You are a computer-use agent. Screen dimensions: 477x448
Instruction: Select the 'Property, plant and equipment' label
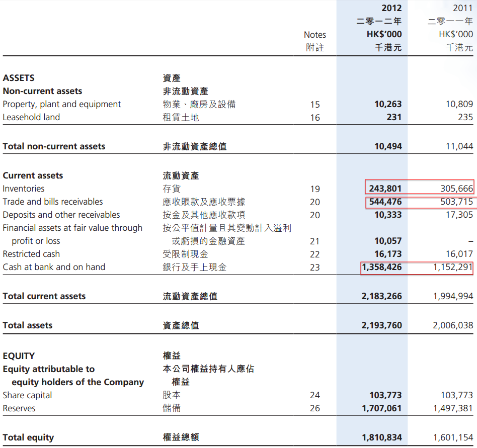[62, 104]
